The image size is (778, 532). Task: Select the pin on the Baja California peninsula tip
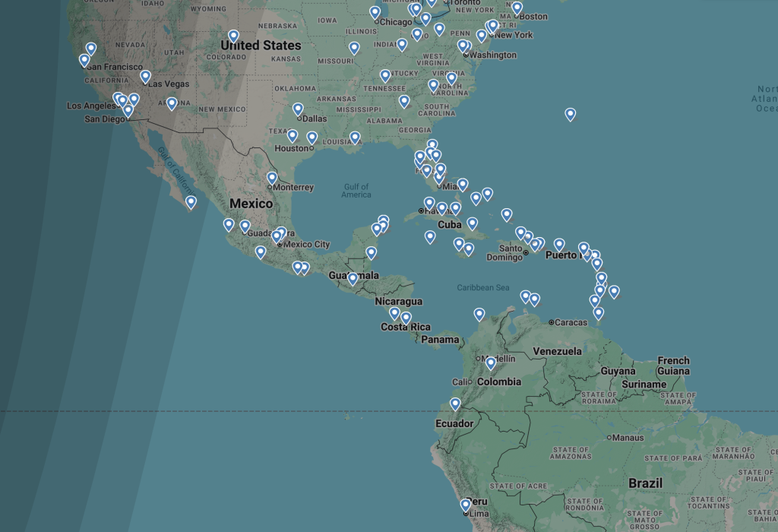191,201
